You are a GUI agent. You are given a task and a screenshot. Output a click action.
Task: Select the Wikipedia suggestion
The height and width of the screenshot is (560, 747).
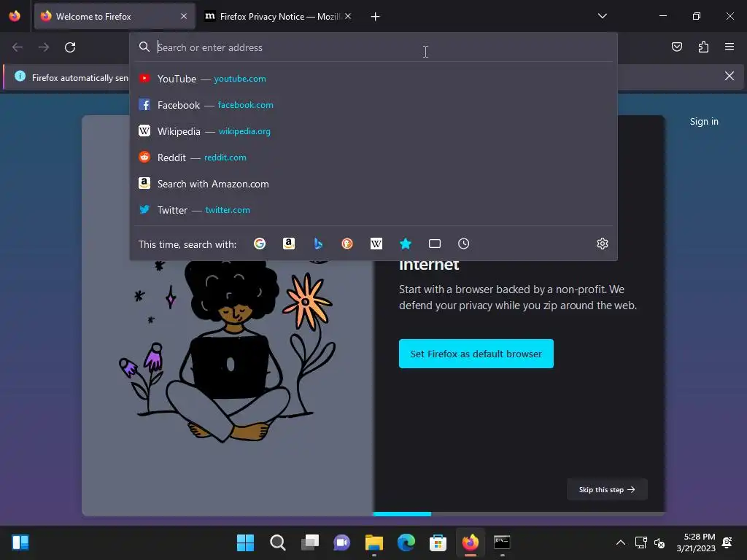coord(373,131)
